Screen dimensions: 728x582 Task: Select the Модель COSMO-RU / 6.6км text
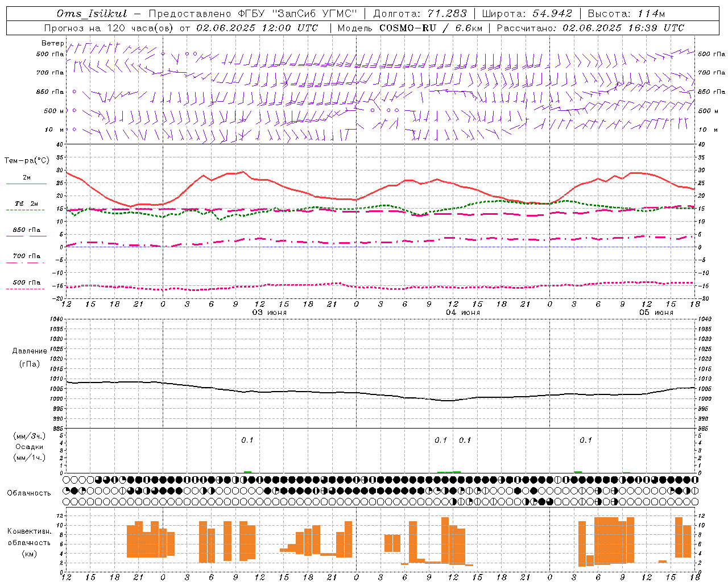[x=410, y=28]
